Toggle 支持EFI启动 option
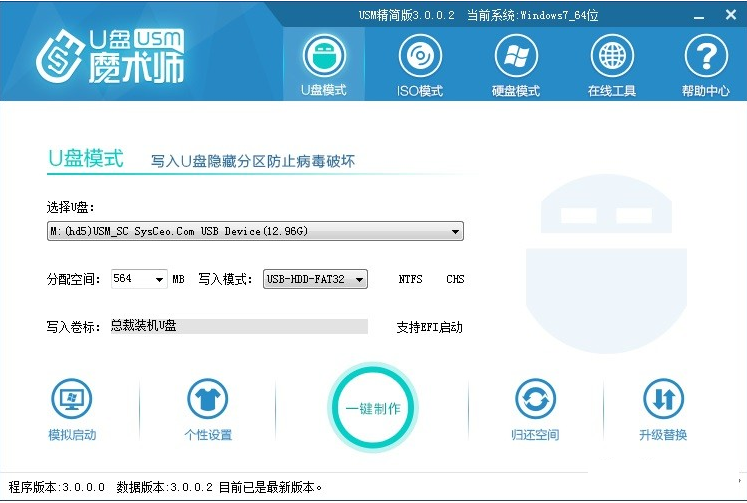The height and width of the screenshot is (503, 747). pyautogui.click(x=429, y=327)
